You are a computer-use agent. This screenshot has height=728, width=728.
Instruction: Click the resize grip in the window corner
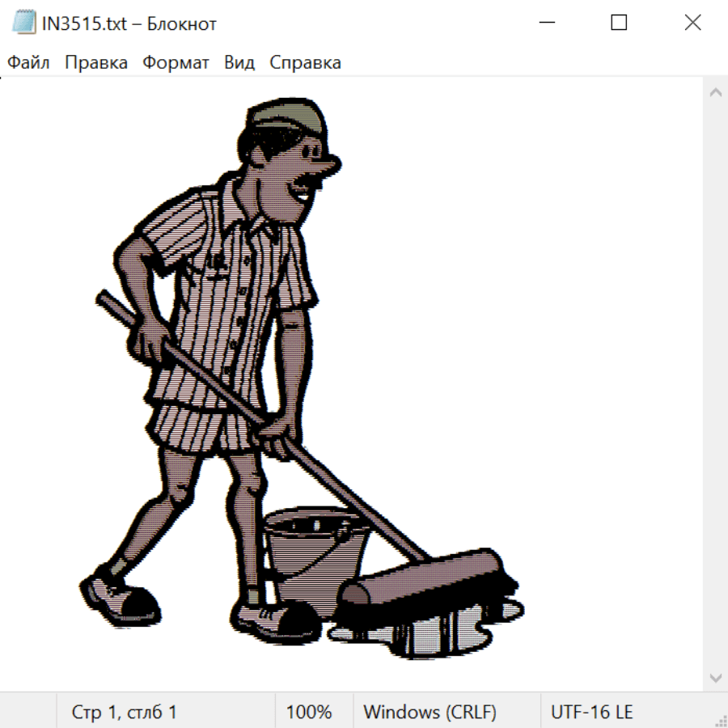720,720
